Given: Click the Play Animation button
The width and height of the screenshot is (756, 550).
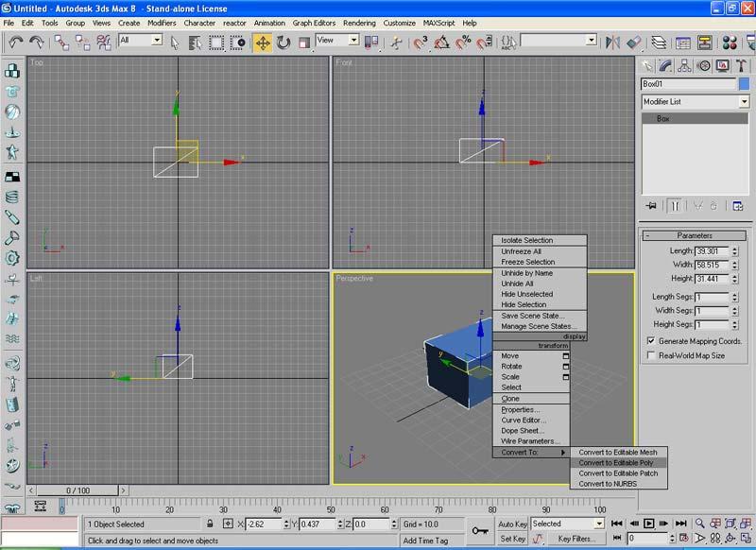Looking at the screenshot, I should [649, 524].
